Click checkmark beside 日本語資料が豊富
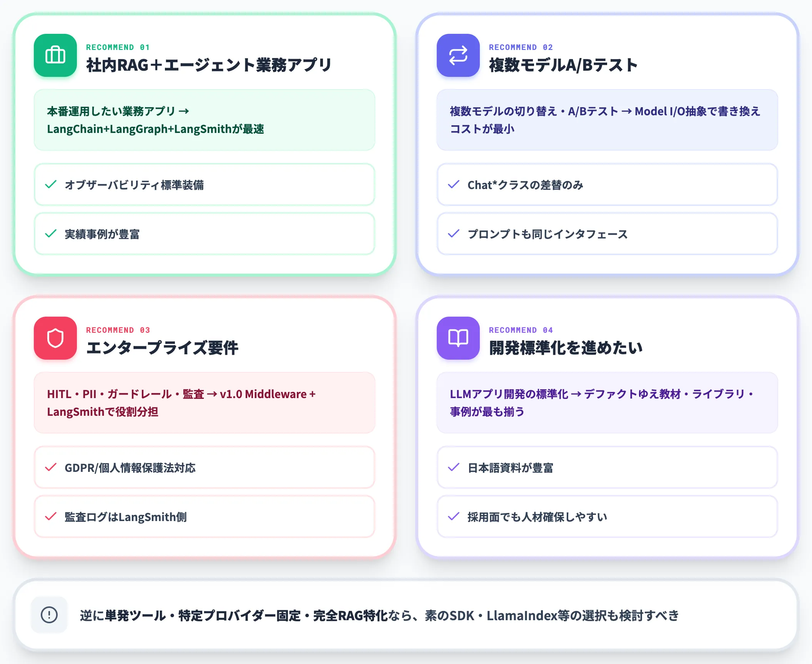812x664 pixels. click(x=454, y=467)
